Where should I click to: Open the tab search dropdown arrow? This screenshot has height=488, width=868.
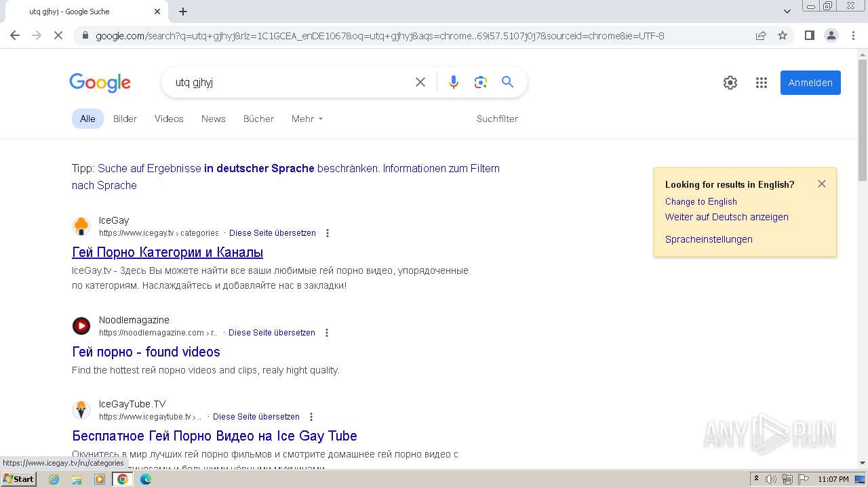pos(787,11)
